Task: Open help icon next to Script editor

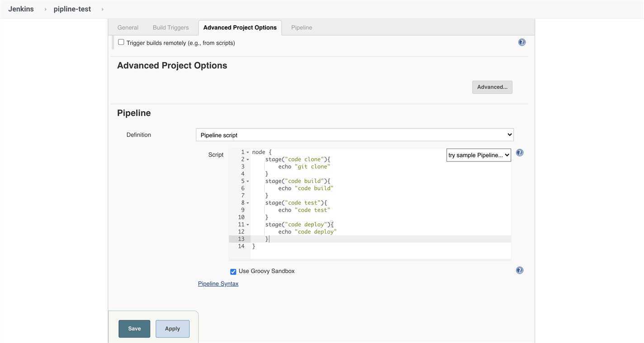Action: point(520,152)
